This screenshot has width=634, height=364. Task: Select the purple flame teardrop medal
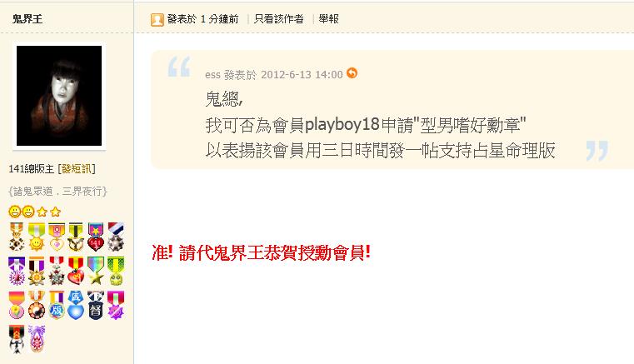coord(37,338)
